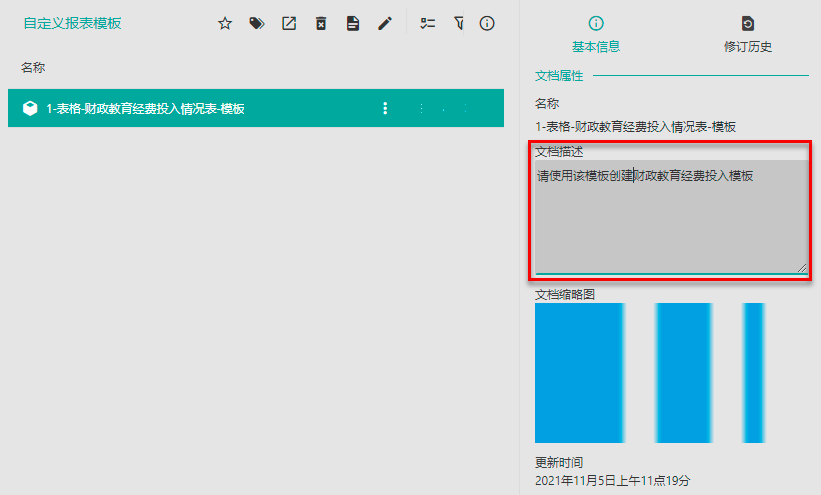Click the 文档缩略图 thumbnail image
The width and height of the screenshot is (821, 495).
click(650, 373)
